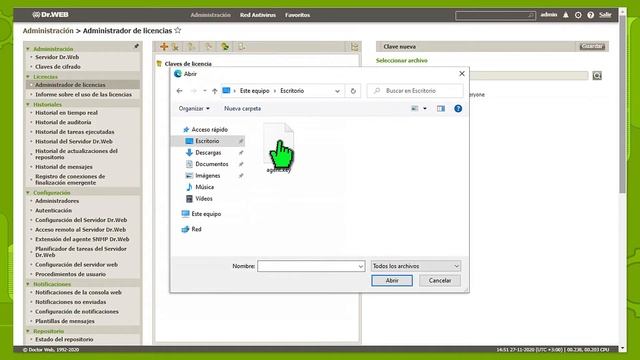
Task: Click Nueva carpeta in dialog toolbar
Action: (x=242, y=109)
